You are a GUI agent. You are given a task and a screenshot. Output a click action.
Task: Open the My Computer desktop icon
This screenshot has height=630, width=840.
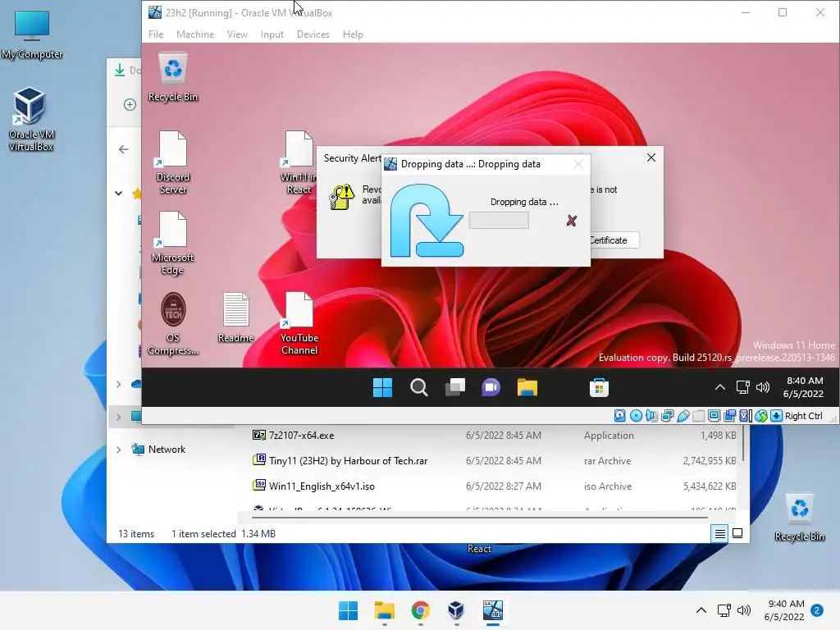pyautogui.click(x=32, y=35)
